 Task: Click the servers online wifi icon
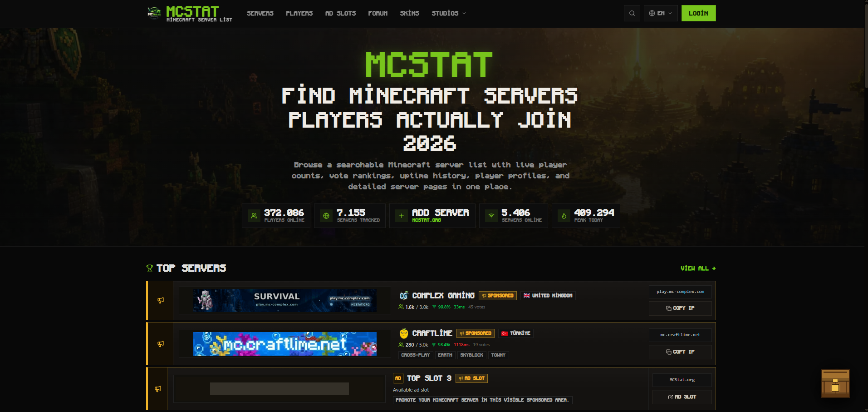pos(491,216)
